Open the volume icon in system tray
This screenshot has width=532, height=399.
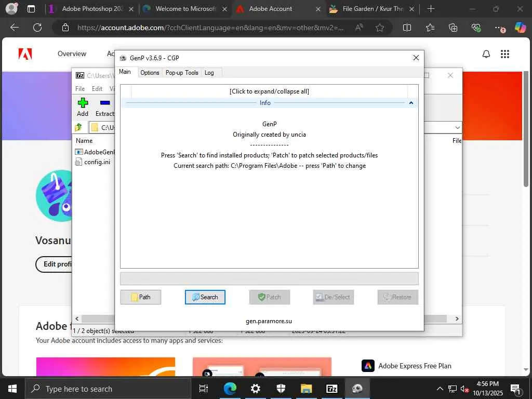(x=464, y=389)
